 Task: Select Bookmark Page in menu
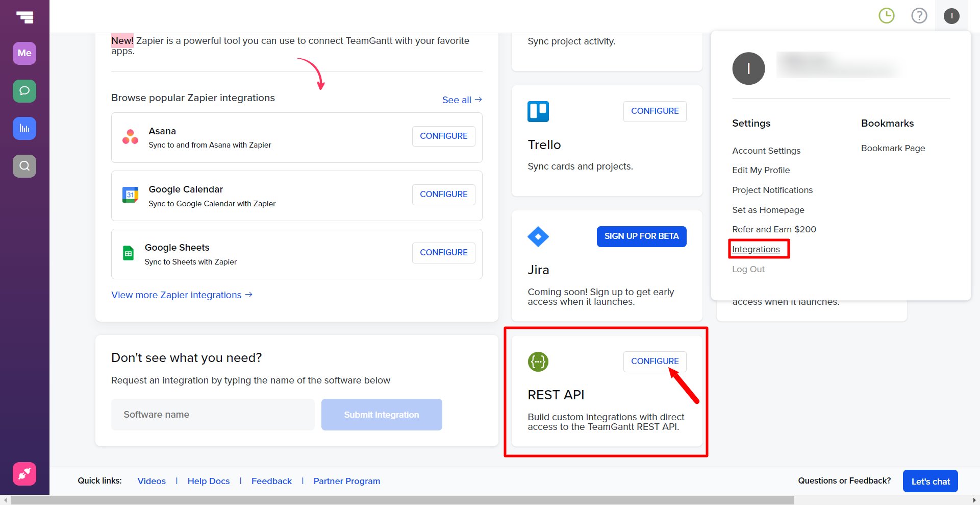pyautogui.click(x=893, y=148)
